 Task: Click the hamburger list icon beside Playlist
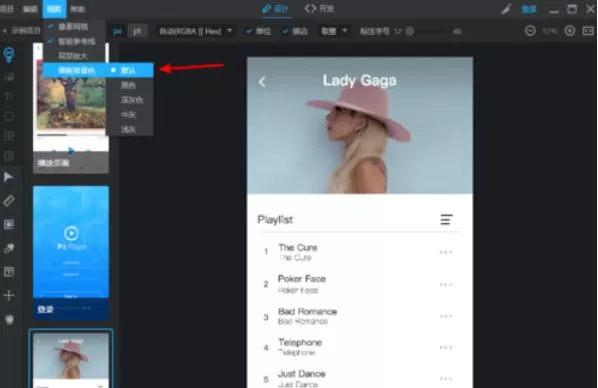coord(447,219)
